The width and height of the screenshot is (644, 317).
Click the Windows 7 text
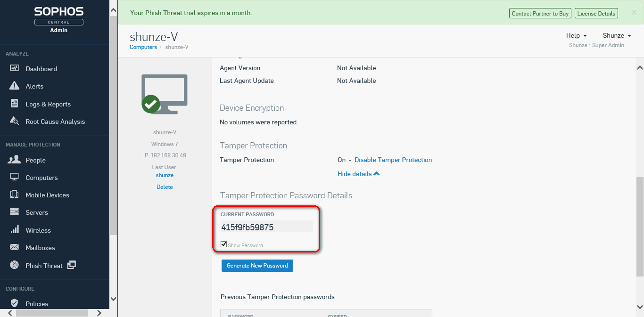point(165,144)
